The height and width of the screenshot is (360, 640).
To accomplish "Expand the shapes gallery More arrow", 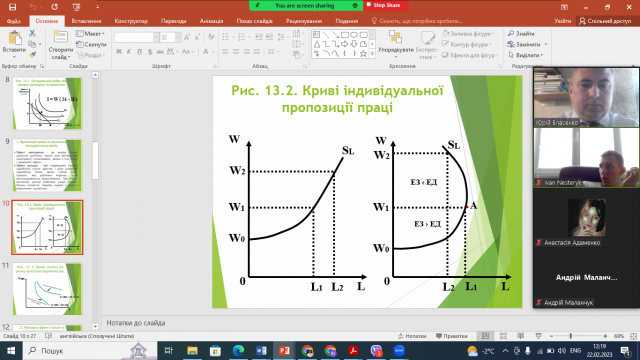I will 372,54.
